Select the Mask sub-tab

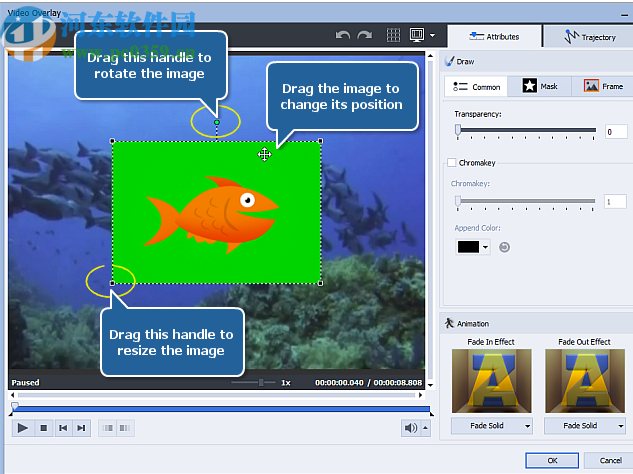click(x=540, y=86)
